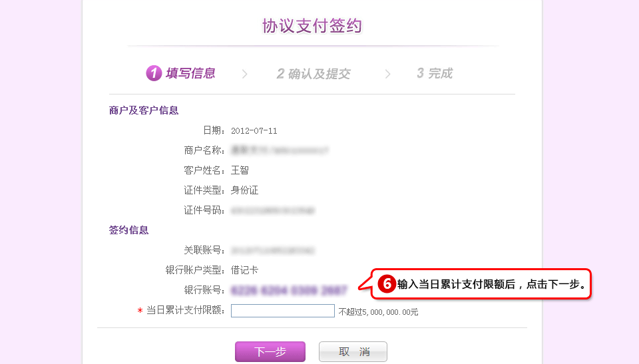Image resolution: width=639 pixels, height=364 pixels.
Task: Click the red required-field asterisk
Action: pos(140,311)
